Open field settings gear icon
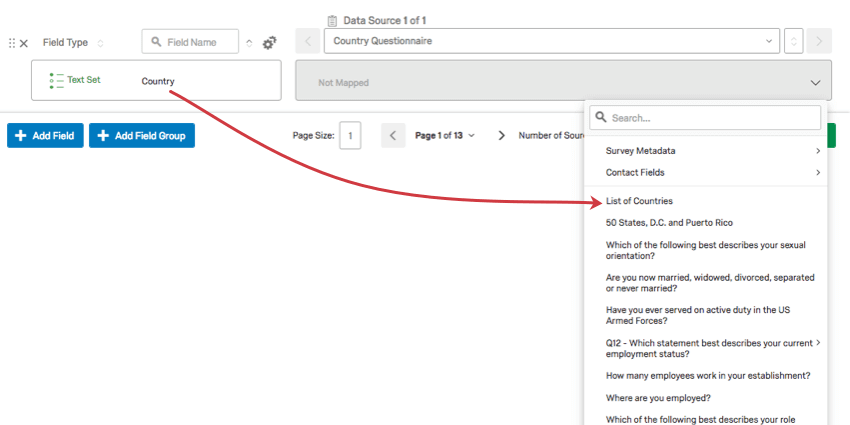This screenshot has width=850, height=425. coord(269,43)
